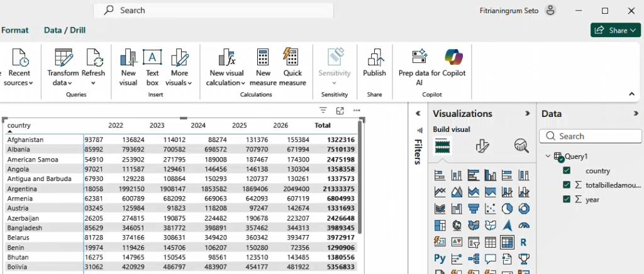Select the stacked column chart visual

tap(457, 175)
